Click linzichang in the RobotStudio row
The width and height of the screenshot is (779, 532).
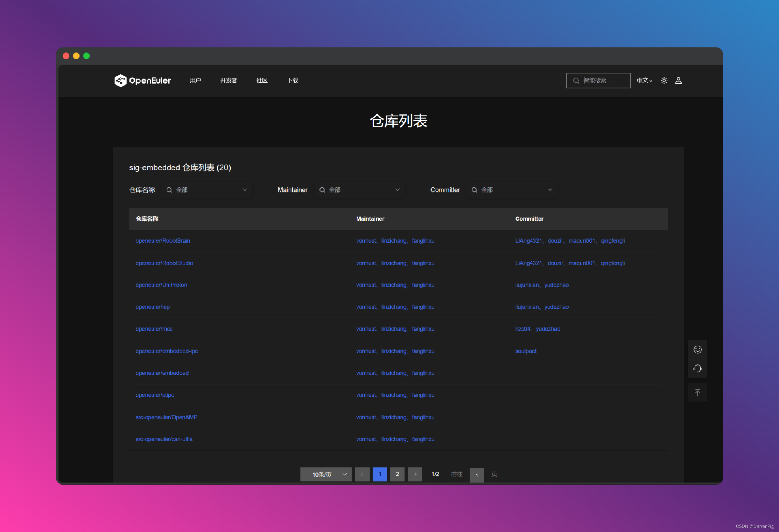[394, 263]
